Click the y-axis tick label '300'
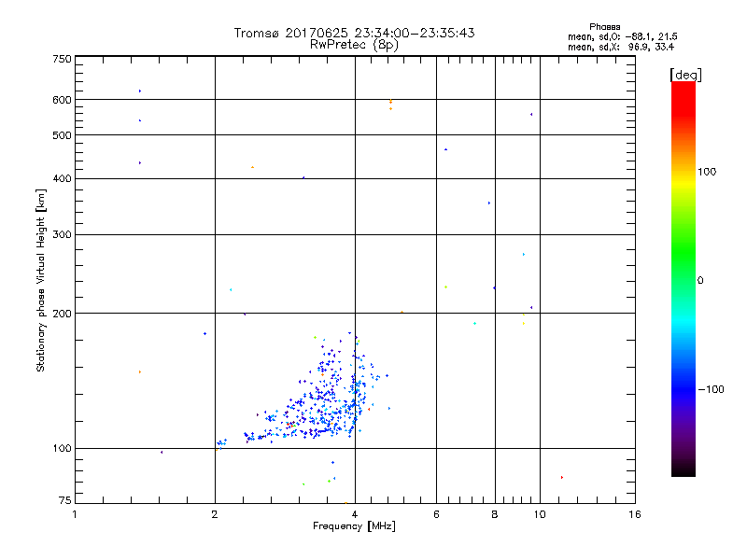Screen dimensions: 747x560 coord(62,234)
